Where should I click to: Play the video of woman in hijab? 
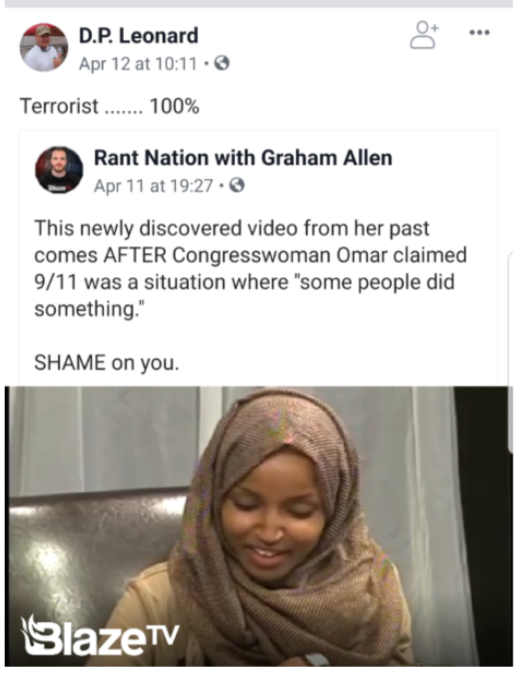259,526
